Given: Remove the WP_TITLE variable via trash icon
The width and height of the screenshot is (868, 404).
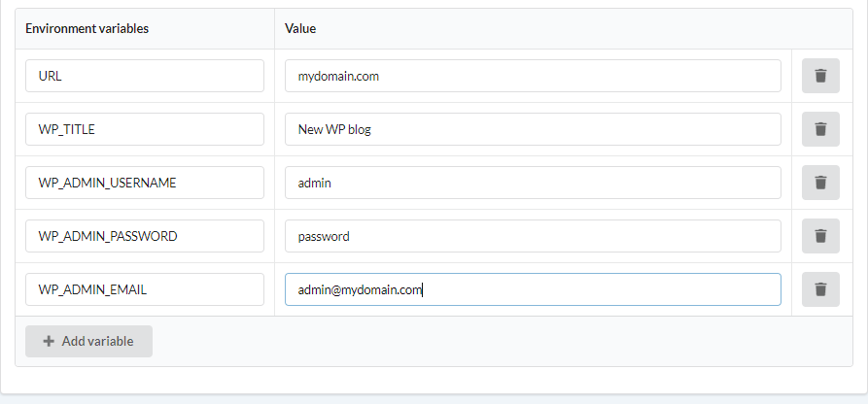Looking at the screenshot, I should tap(820, 129).
